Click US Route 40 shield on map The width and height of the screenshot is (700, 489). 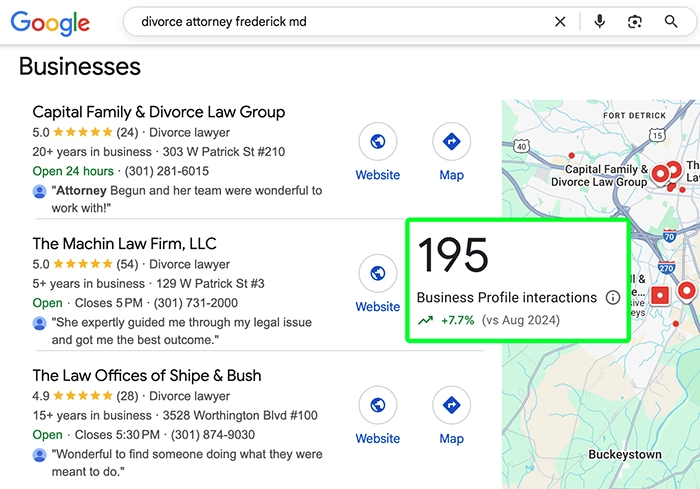521,146
